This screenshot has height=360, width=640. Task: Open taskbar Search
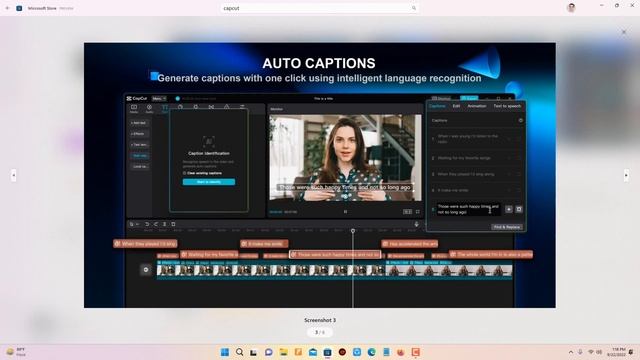pos(240,352)
